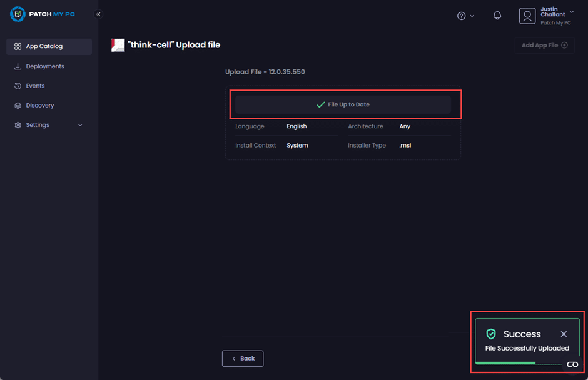Click the user profile avatar icon
The image size is (588, 380).
point(527,16)
